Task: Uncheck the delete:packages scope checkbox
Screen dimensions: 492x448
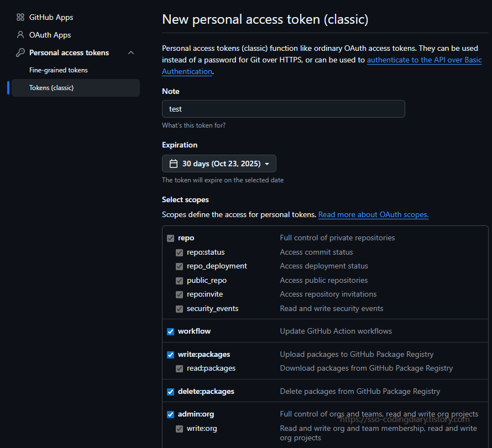Action: (x=170, y=392)
